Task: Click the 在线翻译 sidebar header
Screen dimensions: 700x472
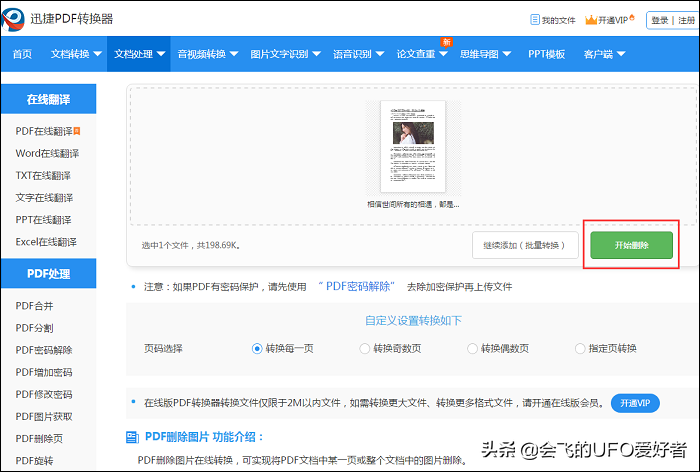Action: [x=48, y=99]
